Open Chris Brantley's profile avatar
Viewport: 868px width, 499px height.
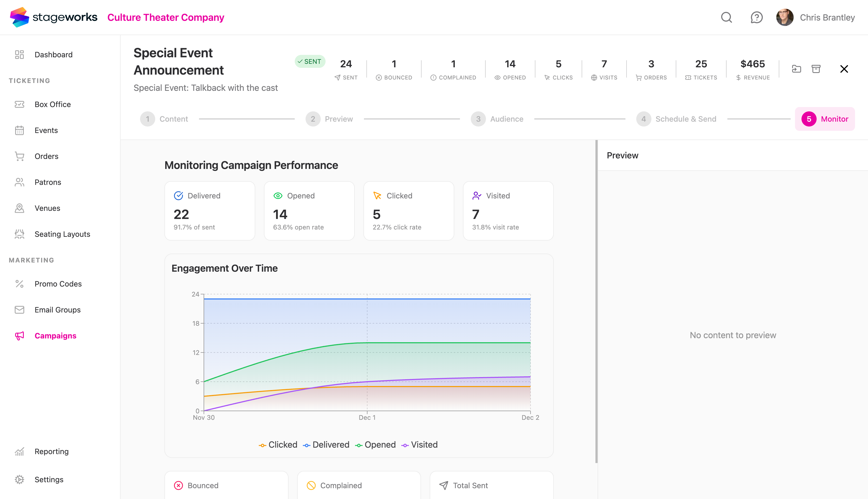[785, 17]
